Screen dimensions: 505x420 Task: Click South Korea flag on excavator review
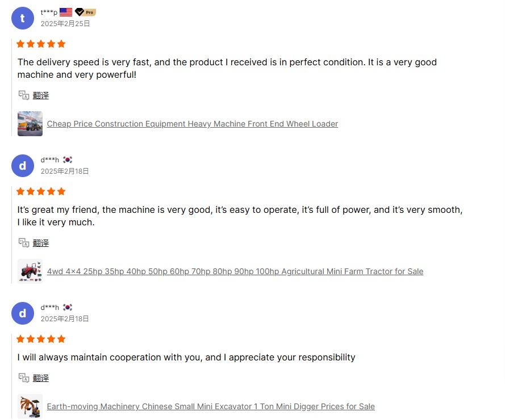click(68, 307)
